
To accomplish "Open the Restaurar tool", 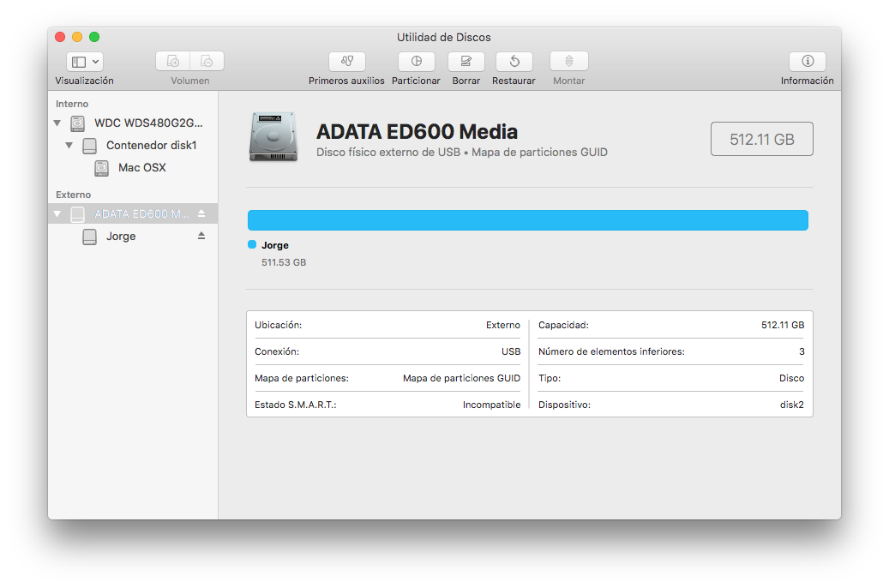I will coord(514,62).
